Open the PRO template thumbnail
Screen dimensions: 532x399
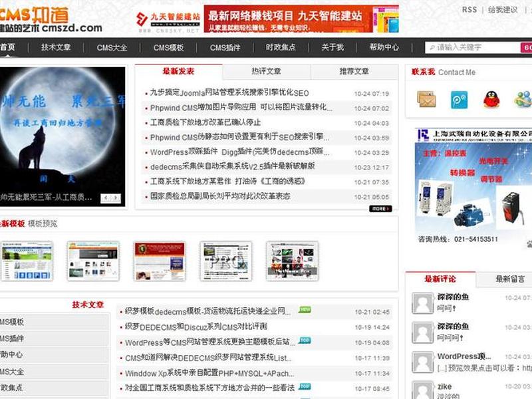[226, 261]
